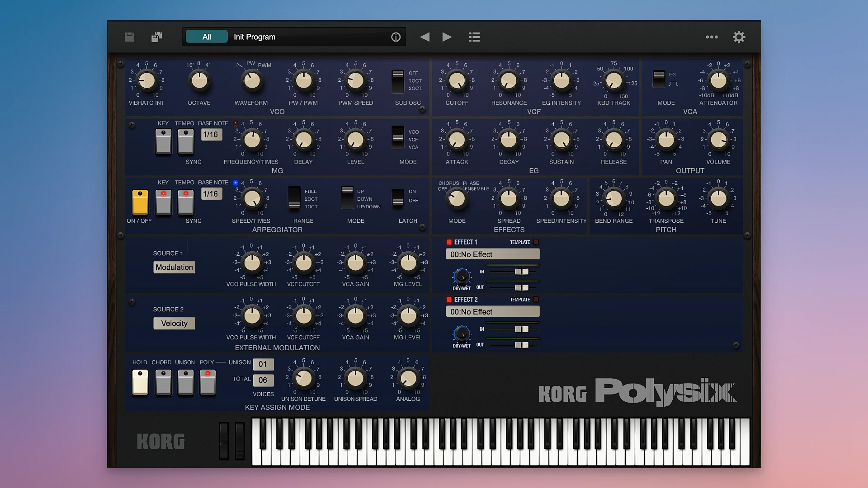Click the previous program arrow

[x=424, y=37]
